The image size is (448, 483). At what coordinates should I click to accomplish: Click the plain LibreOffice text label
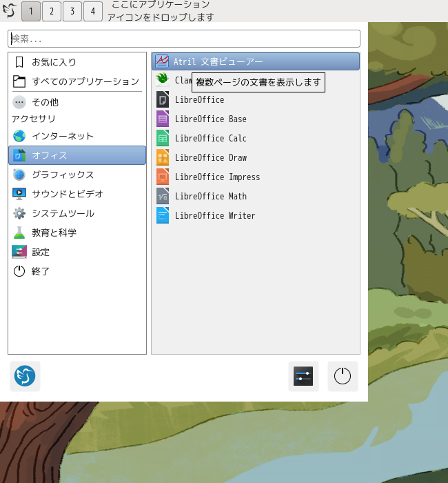click(x=200, y=100)
